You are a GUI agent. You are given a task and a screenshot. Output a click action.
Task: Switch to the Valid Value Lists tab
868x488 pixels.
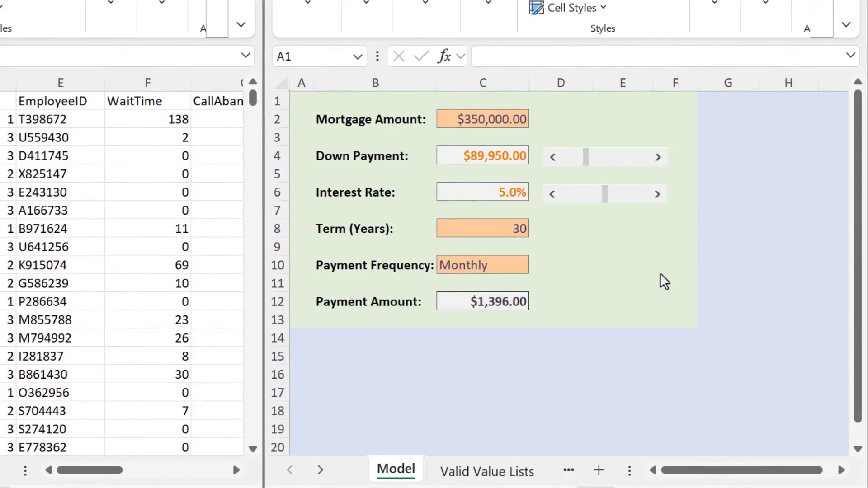pyautogui.click(x=488, y=471)
